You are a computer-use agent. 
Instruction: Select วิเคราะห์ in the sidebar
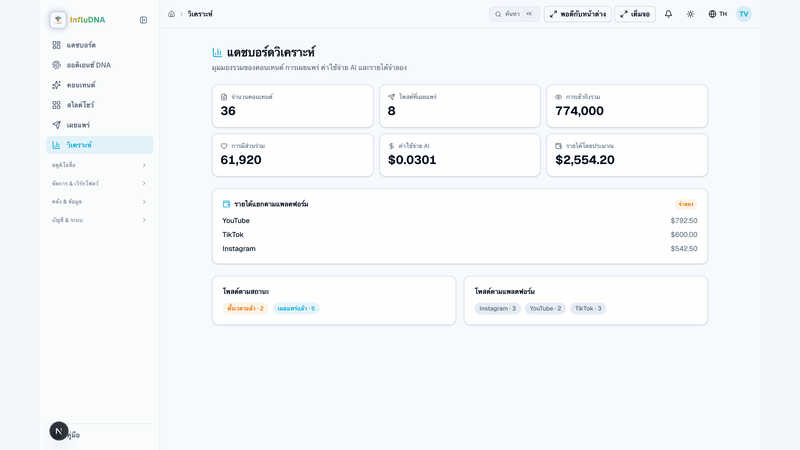[99, 145]
